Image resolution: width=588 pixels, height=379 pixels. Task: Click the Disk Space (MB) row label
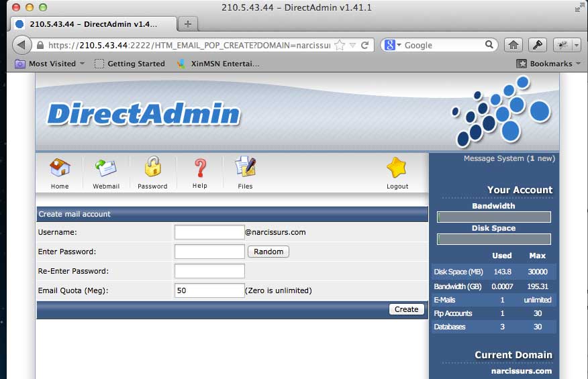(x=458, y=272)
